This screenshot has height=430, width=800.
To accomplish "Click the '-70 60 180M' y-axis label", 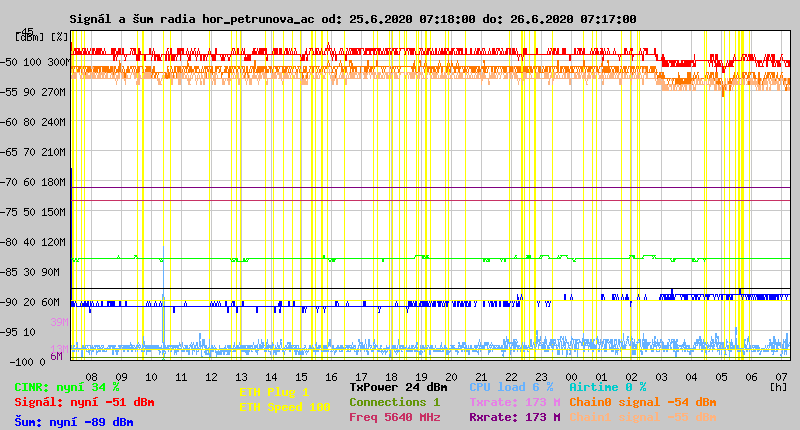I will [x=33, y=183].
